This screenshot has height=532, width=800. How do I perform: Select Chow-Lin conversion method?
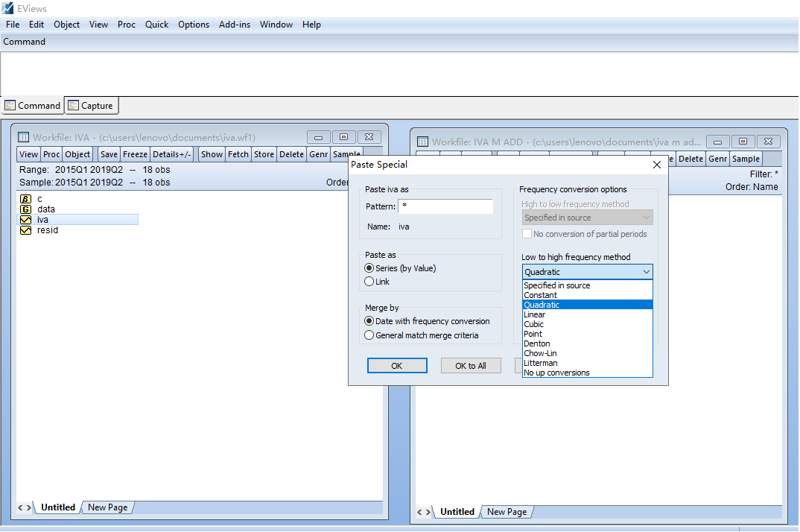tap(587, 353)
